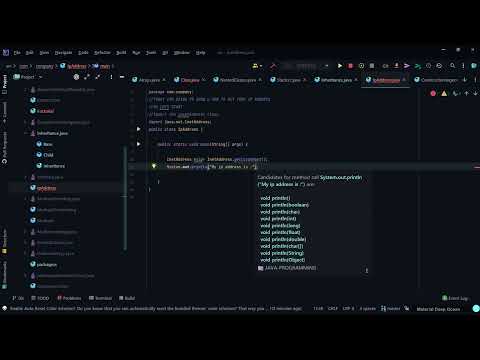Image resolution: width=480 pixels, height=360 pixels.
Task: Show hidden editor tabs dropdown arrow
Action: [465, 80]
